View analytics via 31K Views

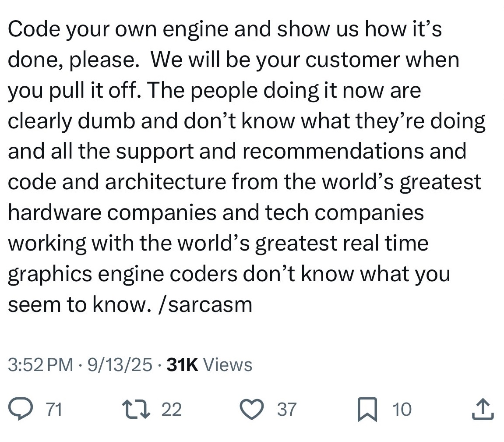[210, 365]
